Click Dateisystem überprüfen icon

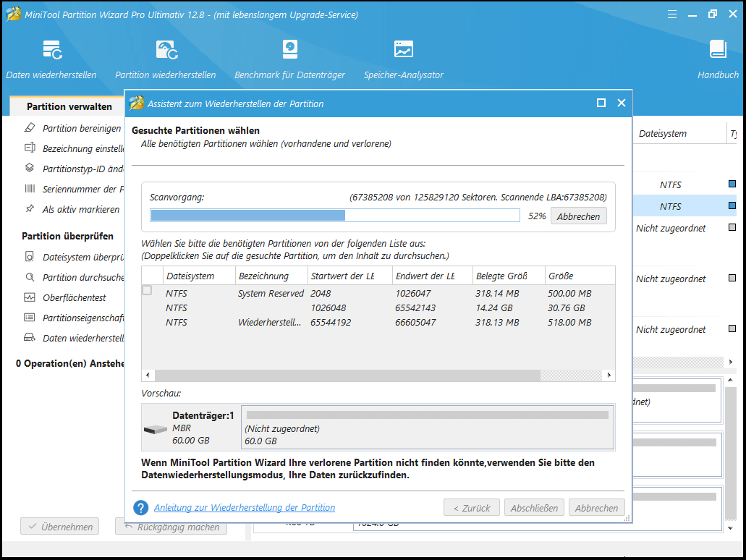30,256
